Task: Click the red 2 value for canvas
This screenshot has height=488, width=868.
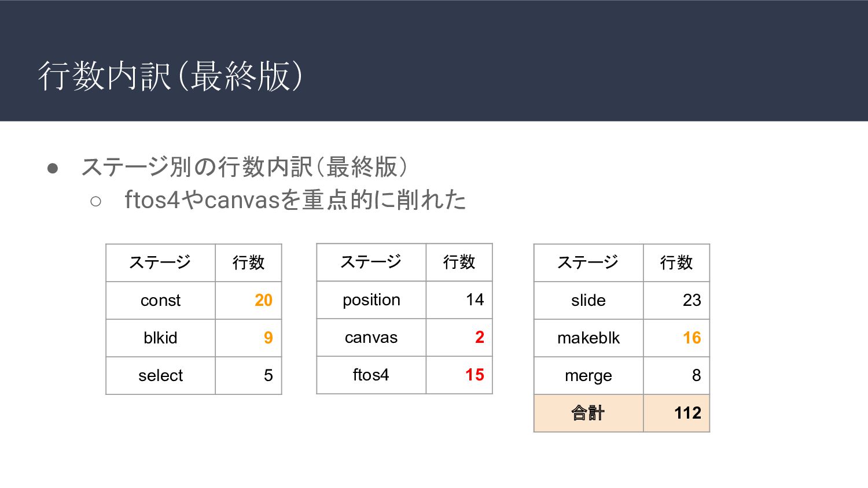Action: click(x=479, y=337)
